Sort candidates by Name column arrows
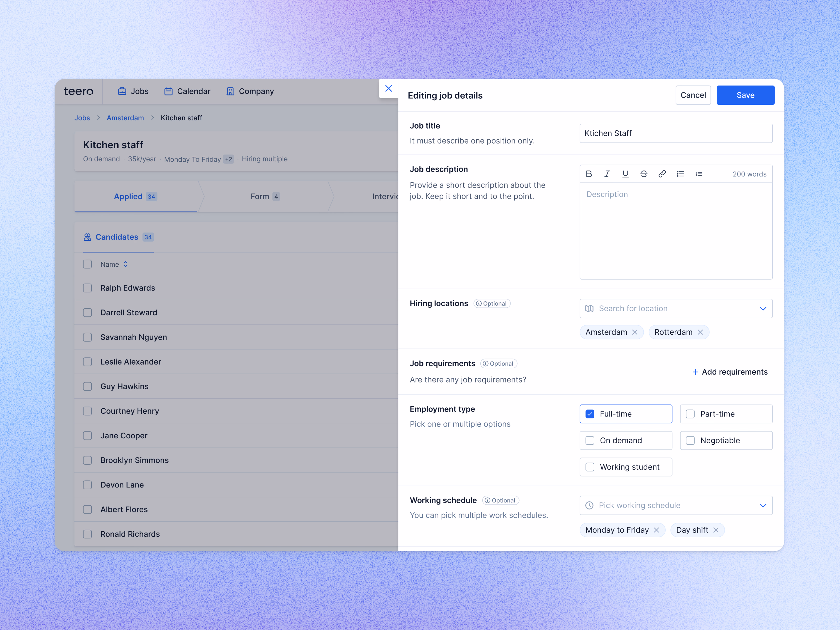The image size is (840, 630). point(125,264)
